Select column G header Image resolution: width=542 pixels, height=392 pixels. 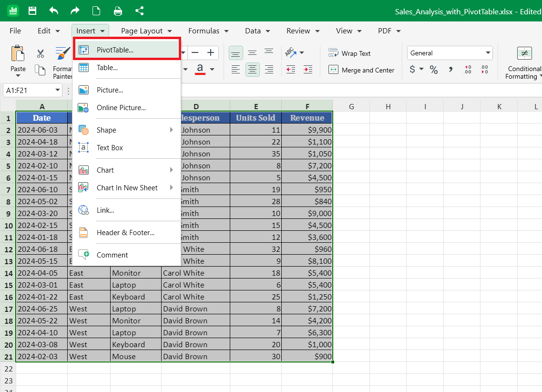[x=351, y=106]
